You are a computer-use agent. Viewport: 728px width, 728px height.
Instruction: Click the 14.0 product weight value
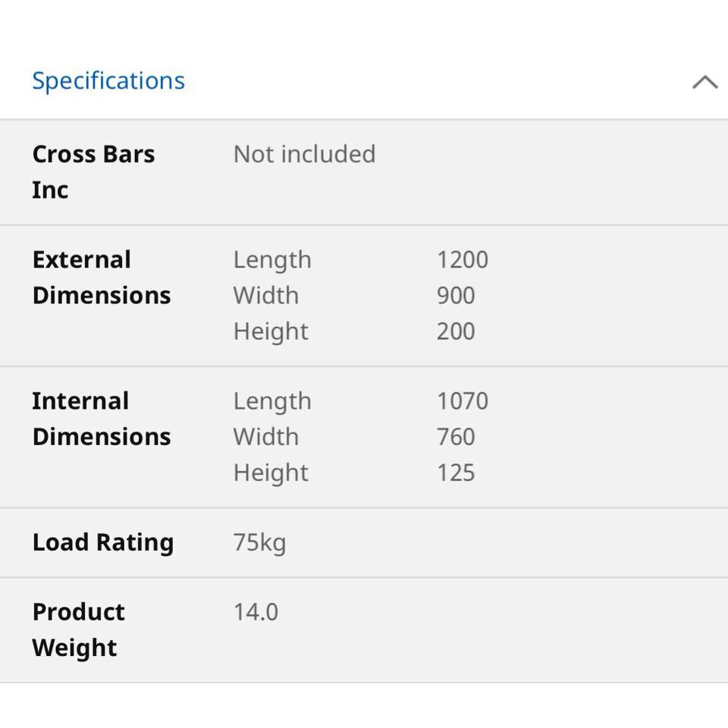click(256, 612)
